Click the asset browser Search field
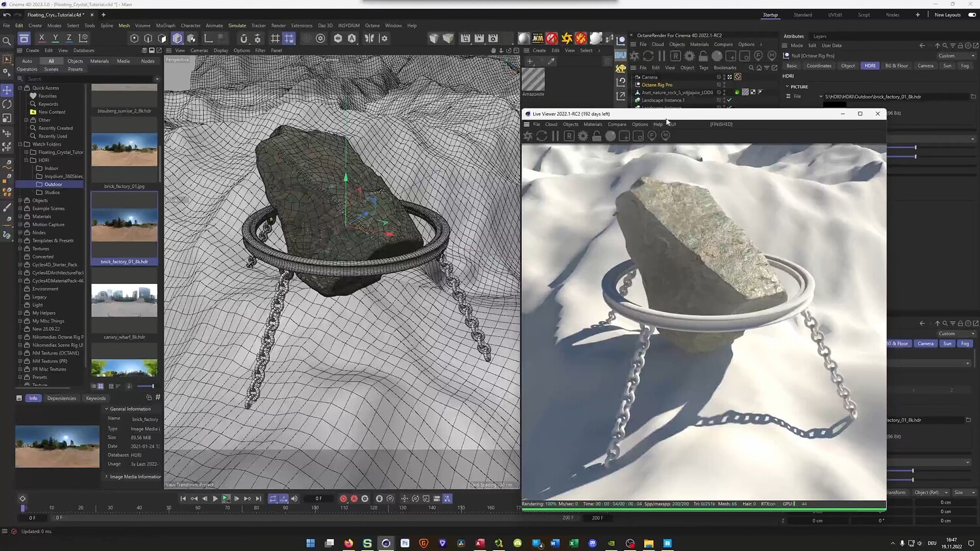Screen dimensions: 980x551 click(x=88, y=79)
